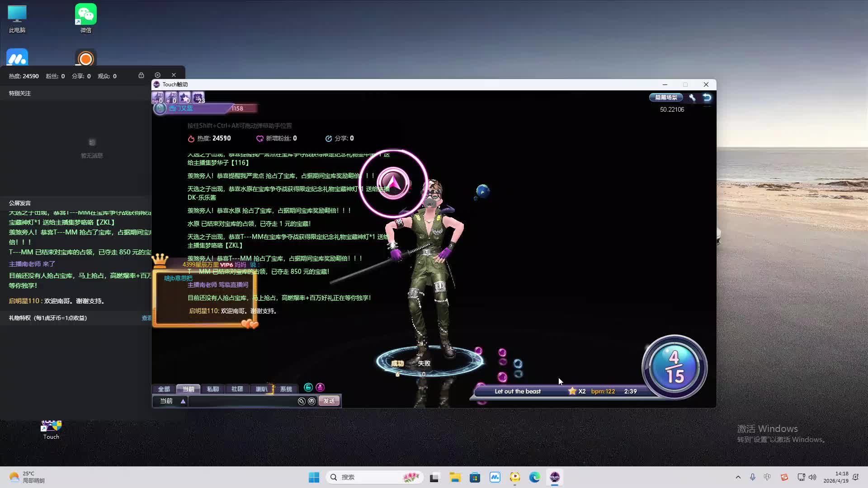Click 4399星辰万里 username in chat
868x488 pixels.
[x=200, y=265]
